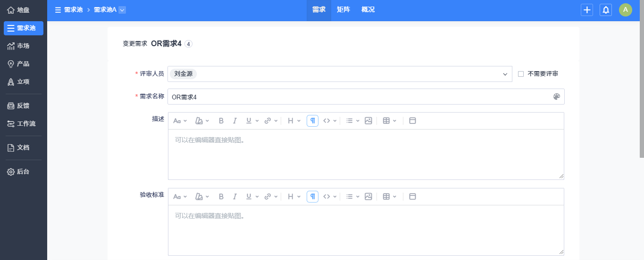Toggle fullscreen in 验收标准 toolbar
The height and width of the screenshot is (260, 644).
(412, 197)
